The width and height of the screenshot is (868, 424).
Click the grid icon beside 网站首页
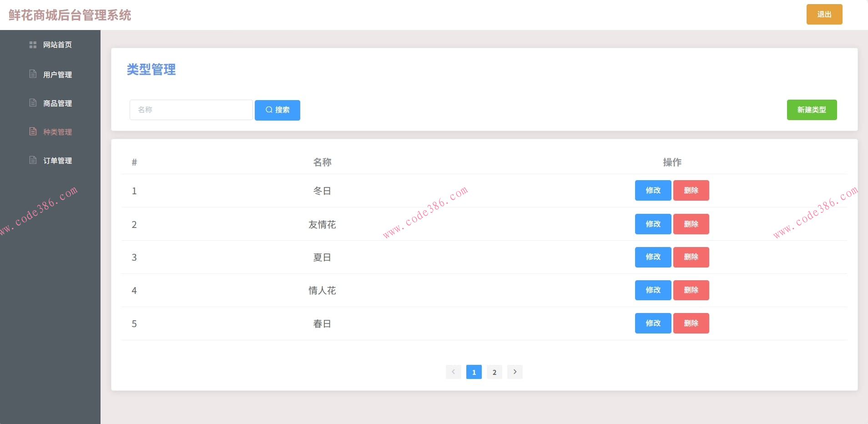pos(33,45)
